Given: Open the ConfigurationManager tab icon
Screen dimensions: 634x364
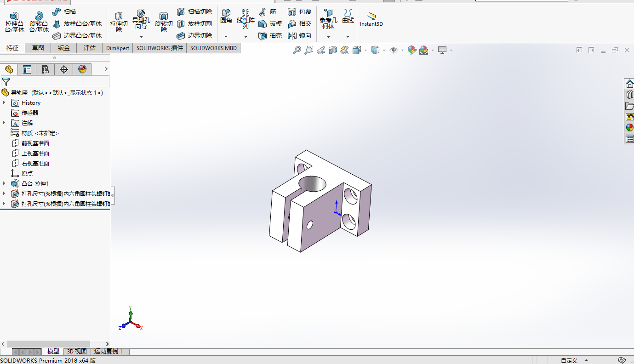Looking at the screenshot, I should pos(46,69).
